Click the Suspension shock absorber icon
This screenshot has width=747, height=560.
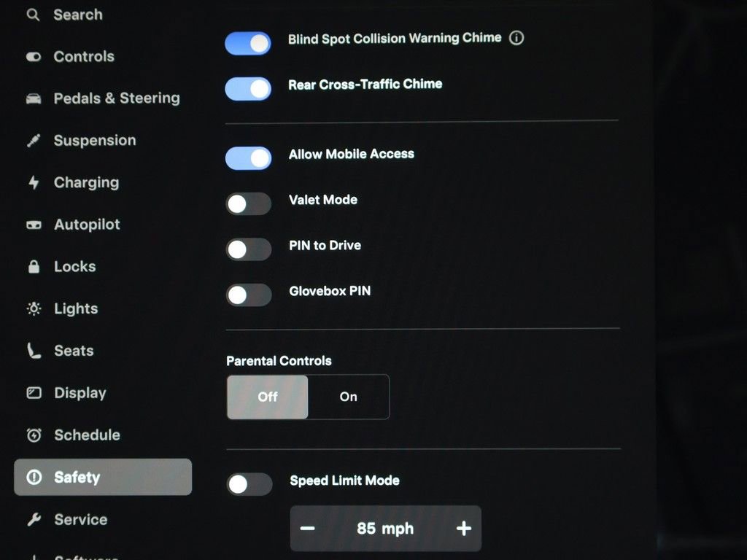(32, 140)
